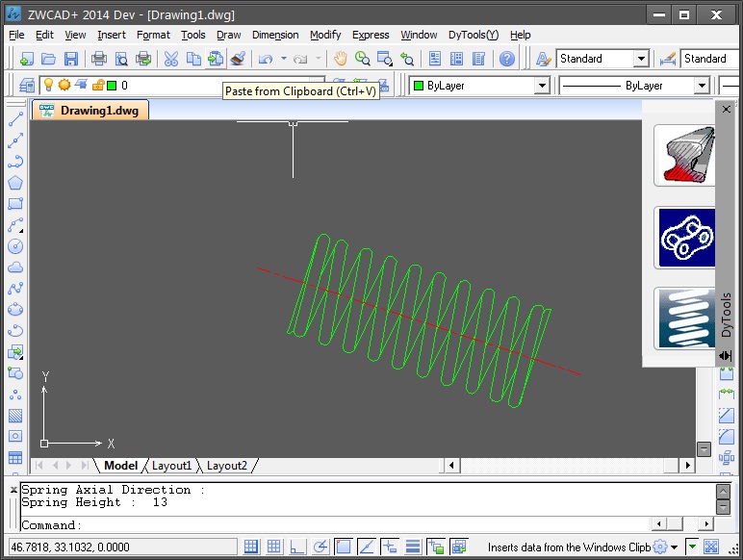Select the Polygon draw tool

tap(15, 183)
